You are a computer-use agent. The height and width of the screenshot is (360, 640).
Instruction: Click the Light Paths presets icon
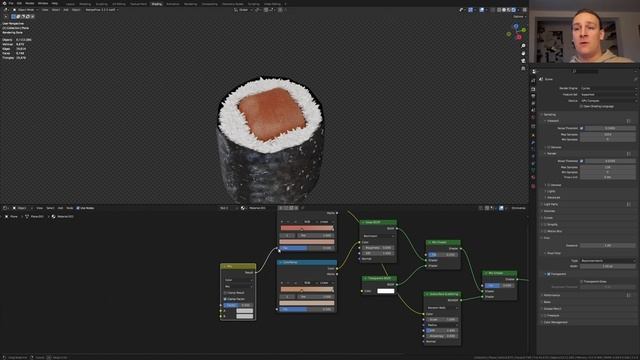coord(629,204)
